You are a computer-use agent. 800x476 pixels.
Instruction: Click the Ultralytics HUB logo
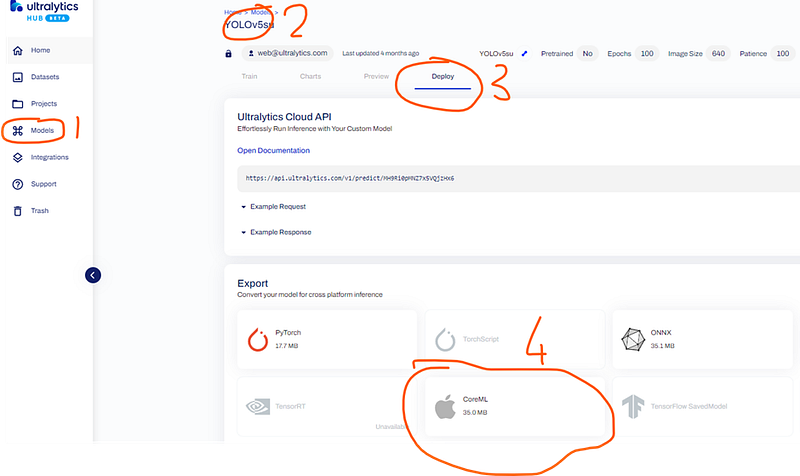click(x=44, y=11)
